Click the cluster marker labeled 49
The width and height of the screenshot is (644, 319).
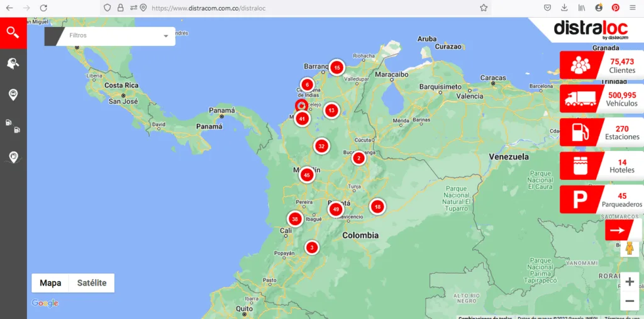336,209
